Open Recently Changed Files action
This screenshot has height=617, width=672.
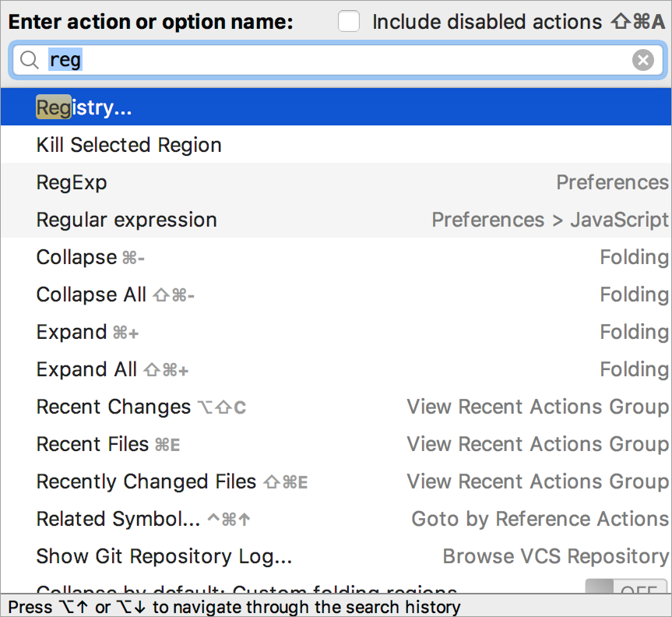coord(336,481)
